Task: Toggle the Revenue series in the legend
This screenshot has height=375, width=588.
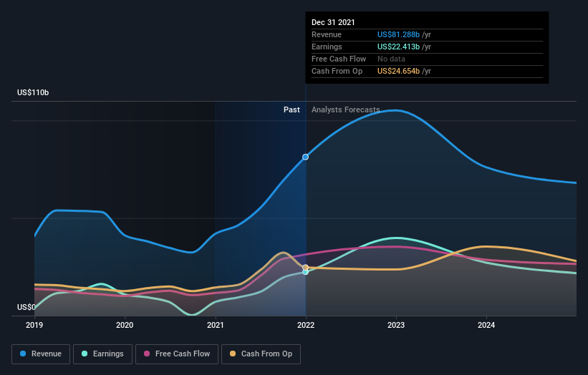Action: 41,354
